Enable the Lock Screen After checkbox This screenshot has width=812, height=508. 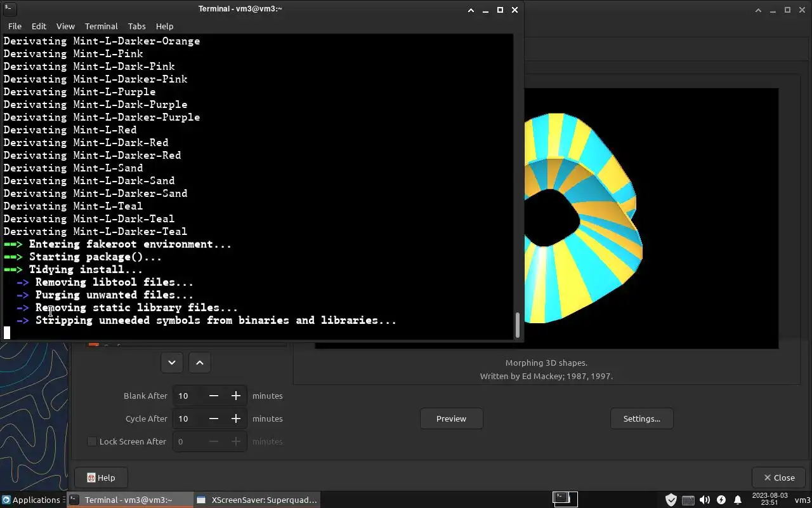[x=92, y=441]
